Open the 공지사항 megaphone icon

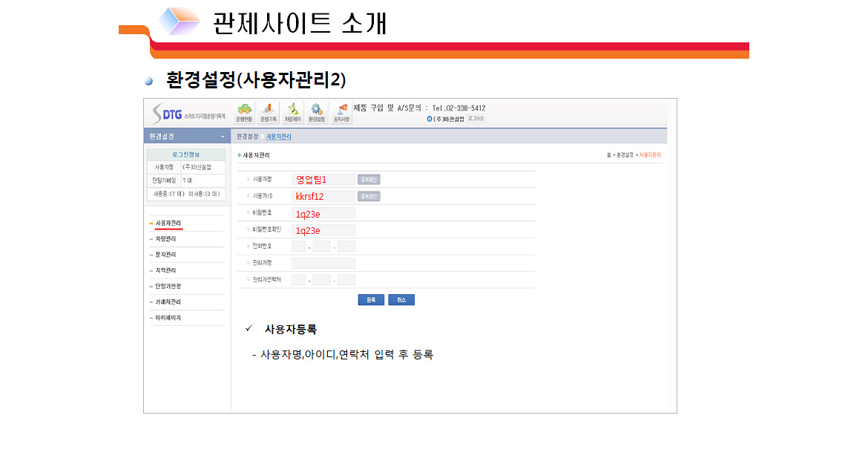tap(341, 112)
